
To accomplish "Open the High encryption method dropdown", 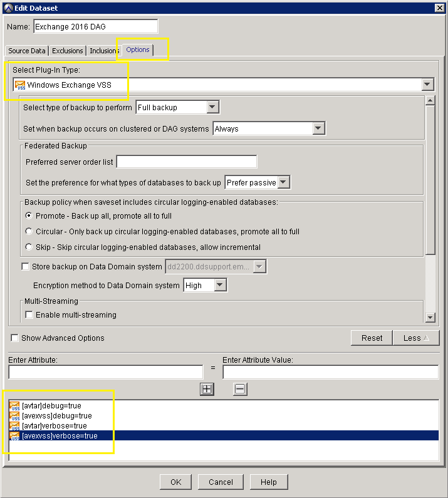I will pyautogui.click(x=219, y=285).
